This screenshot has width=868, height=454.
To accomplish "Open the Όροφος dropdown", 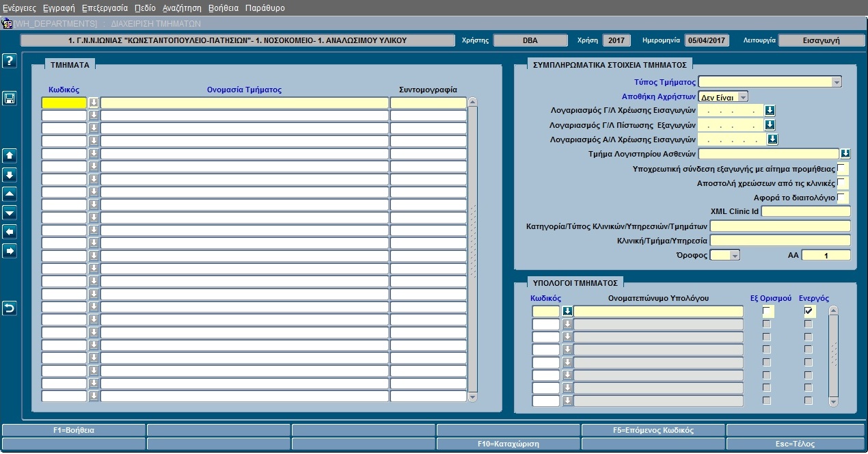I will pyautogui.click(x=735, y=255).
